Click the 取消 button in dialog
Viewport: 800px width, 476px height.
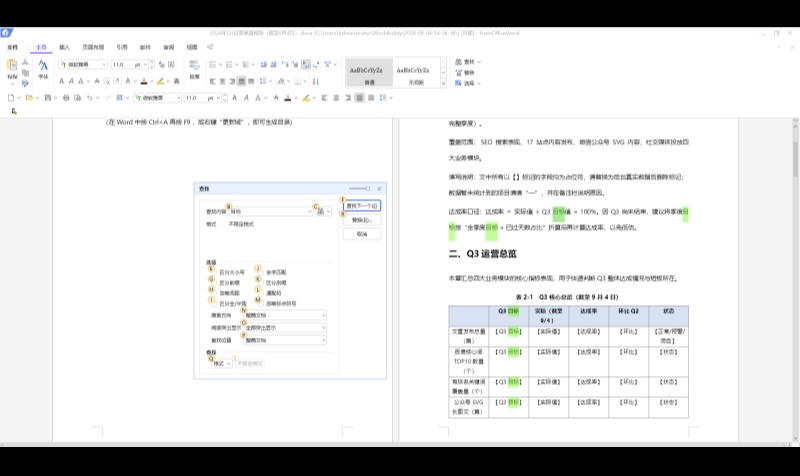[x=362, y=234]
